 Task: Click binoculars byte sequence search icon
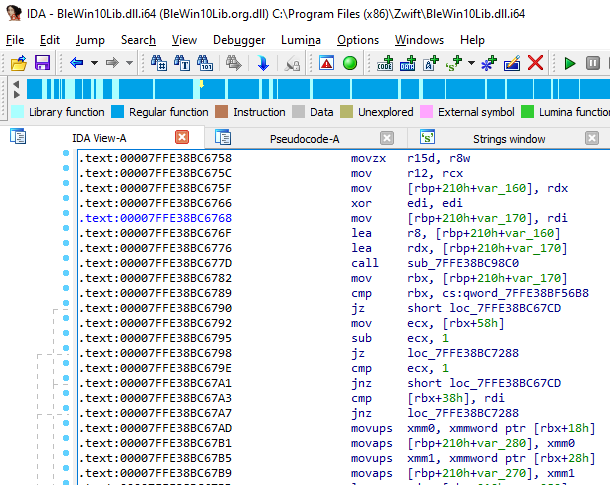coord(205,63)
